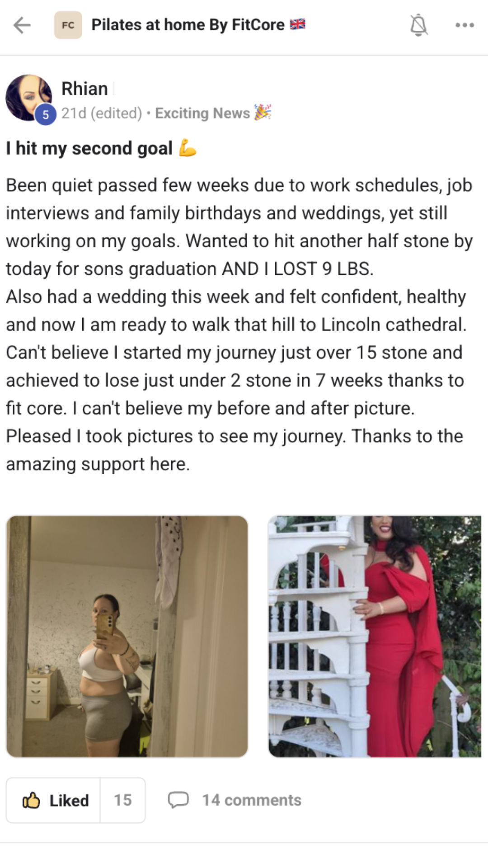The image size is (488, 868).
Task: Tap the Pilates at home By FitCore title
Action: (188, 24)
